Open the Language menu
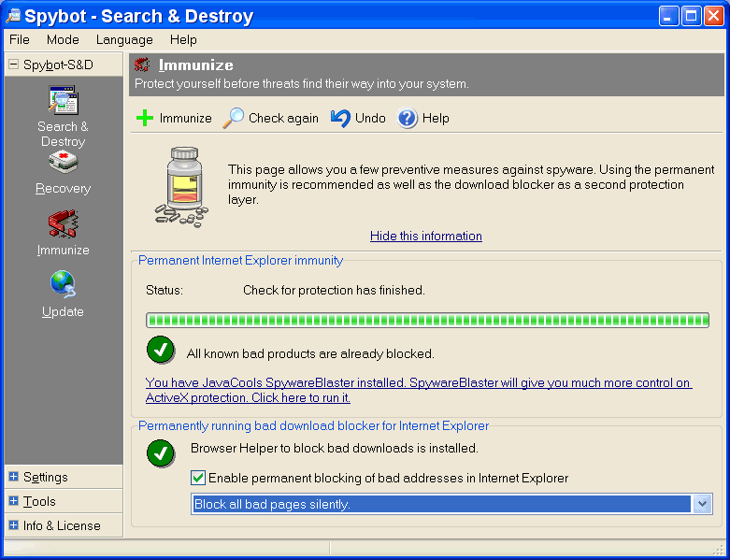Screen dimensions: 730x560 (x=124, y=40)
